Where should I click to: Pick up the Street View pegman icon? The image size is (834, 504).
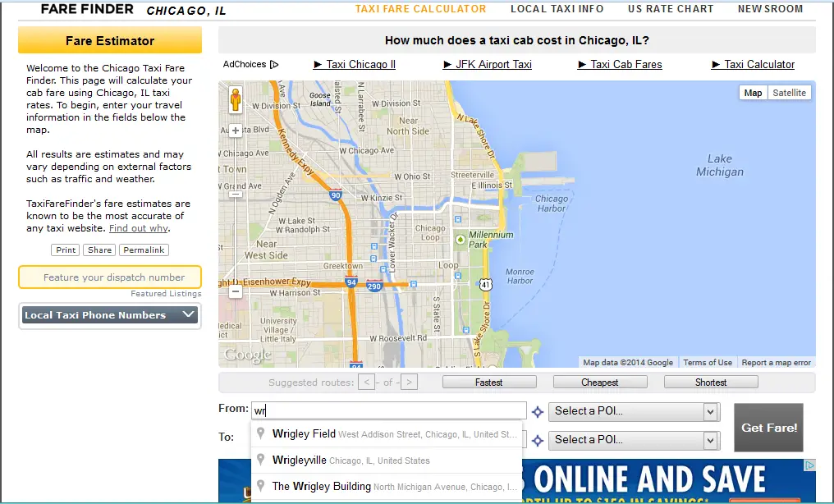click(x=235, y=100)
